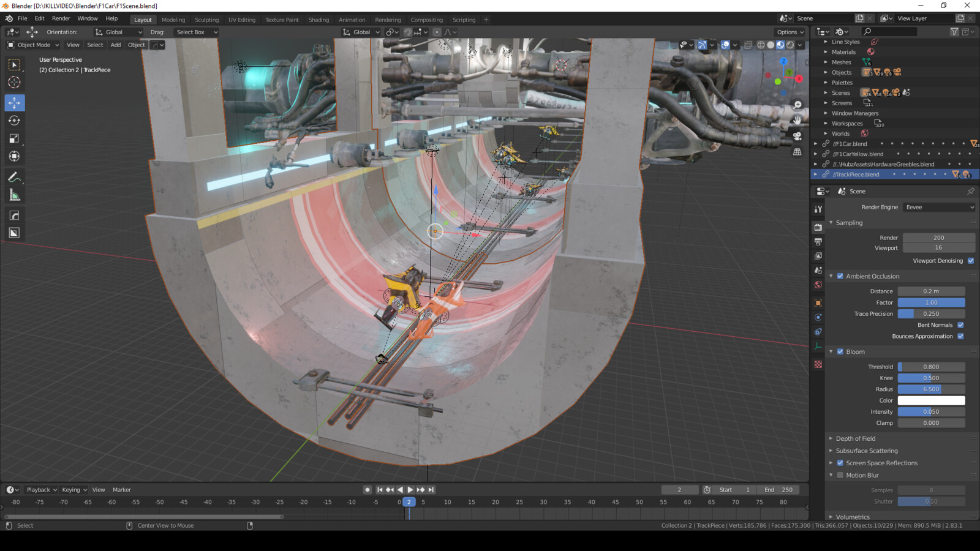Expand the //F1Car.blend library entry
The height and width of the screenshot is (551, 980).
click(815, 144)
